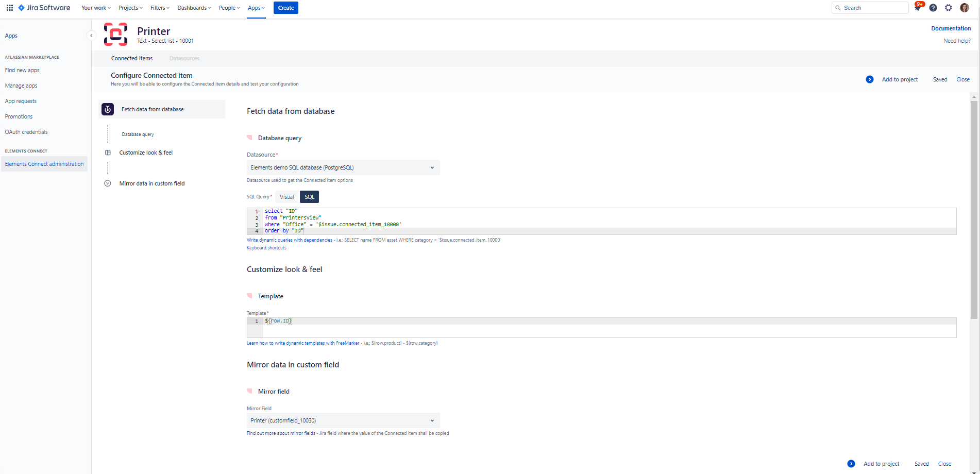
Task: Open the Datasource dropdown
Action: 343,167
